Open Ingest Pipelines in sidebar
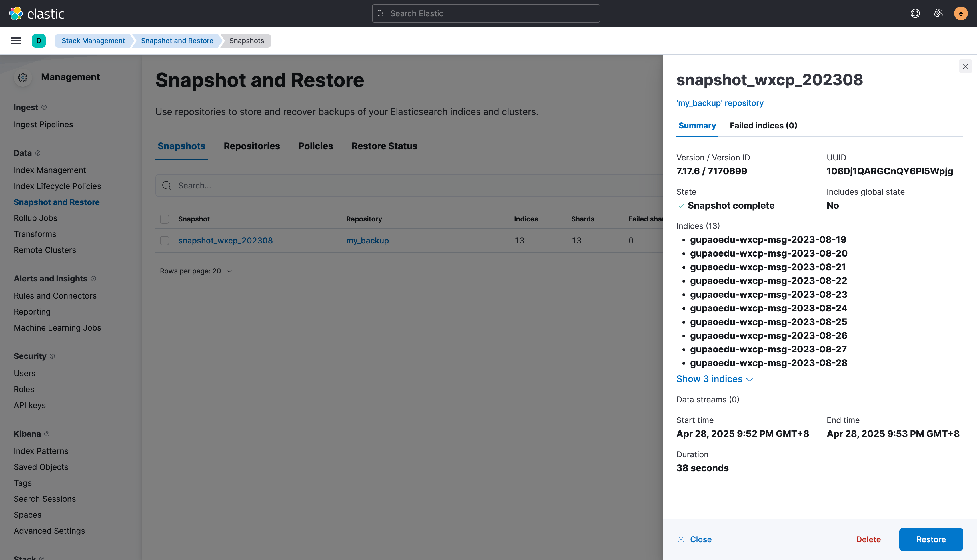Screen dimensions: 977x560 [x=43, y=125]
